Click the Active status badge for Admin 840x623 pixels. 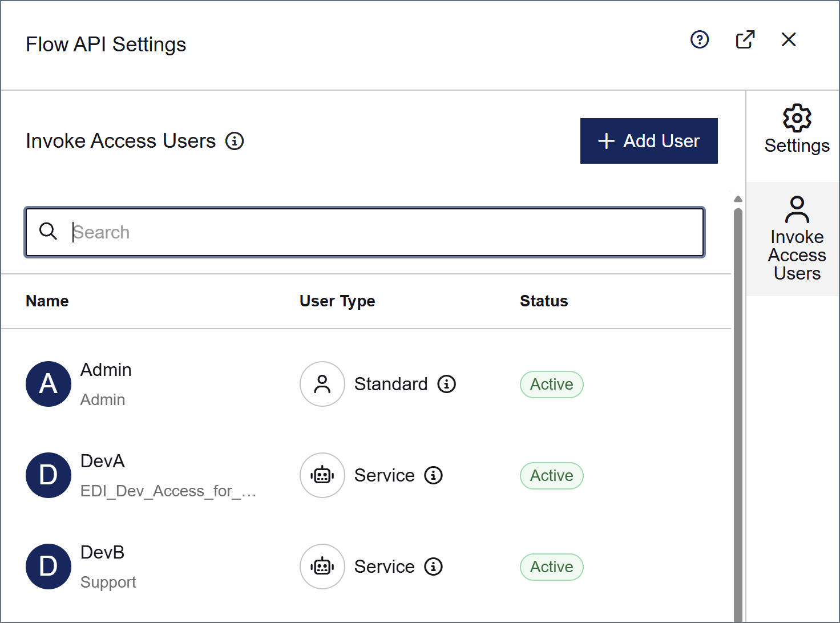pyautogui.click(x=552, y=385)
